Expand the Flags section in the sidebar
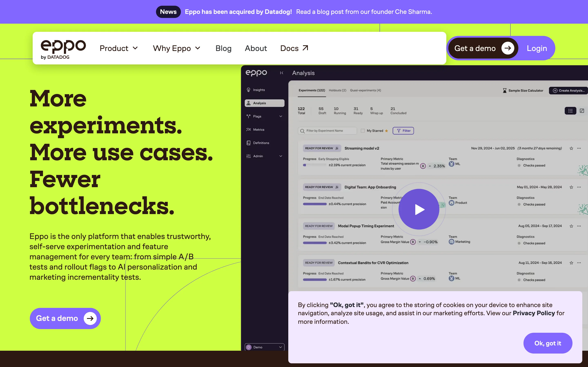Viewport: 588px width, 367px height. point(281,116)
